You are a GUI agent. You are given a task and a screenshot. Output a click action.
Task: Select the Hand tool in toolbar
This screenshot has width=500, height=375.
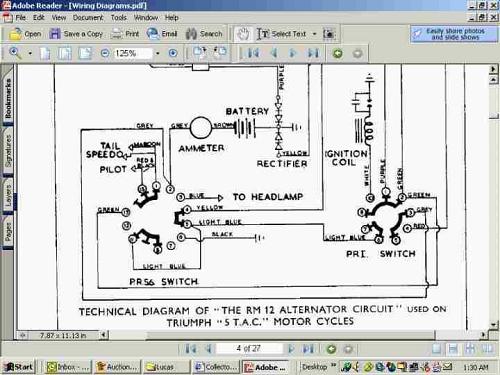[x=243, y=34]
